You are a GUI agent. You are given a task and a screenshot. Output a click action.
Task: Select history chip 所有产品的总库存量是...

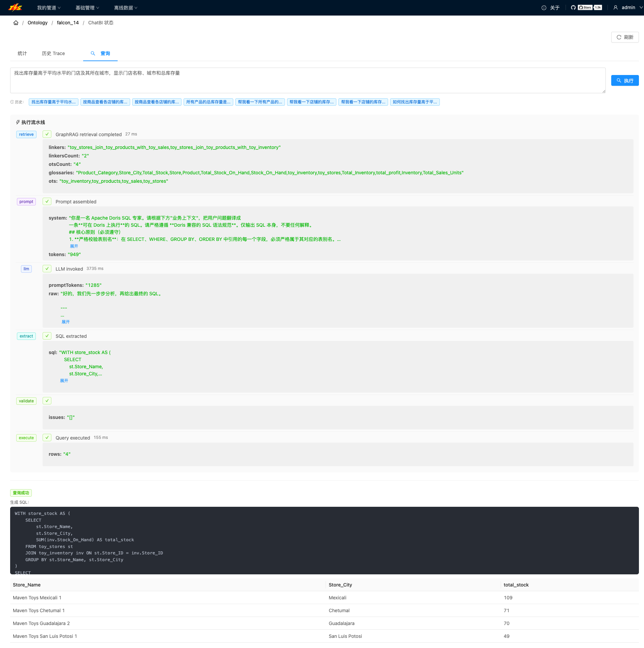208,102
